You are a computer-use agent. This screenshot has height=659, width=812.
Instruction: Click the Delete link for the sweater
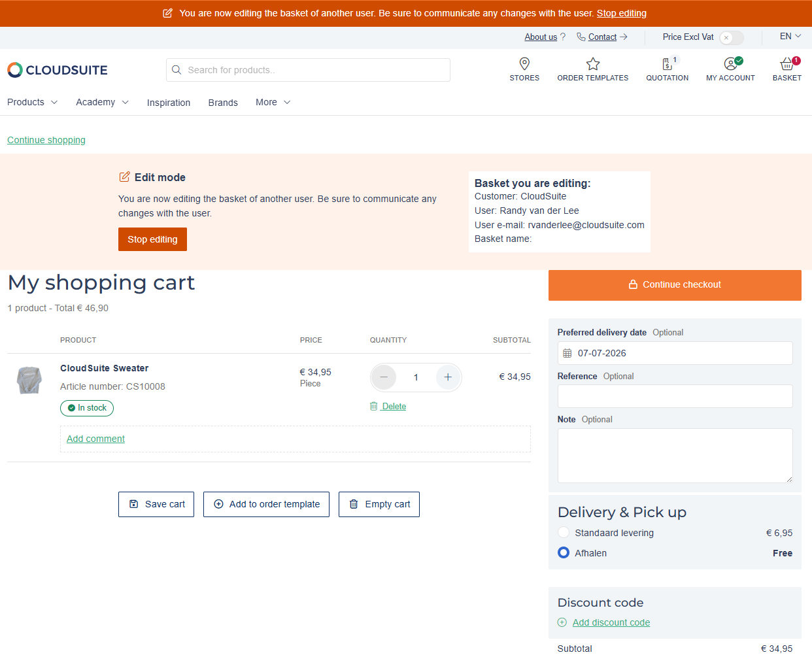(x=394, y=406)
